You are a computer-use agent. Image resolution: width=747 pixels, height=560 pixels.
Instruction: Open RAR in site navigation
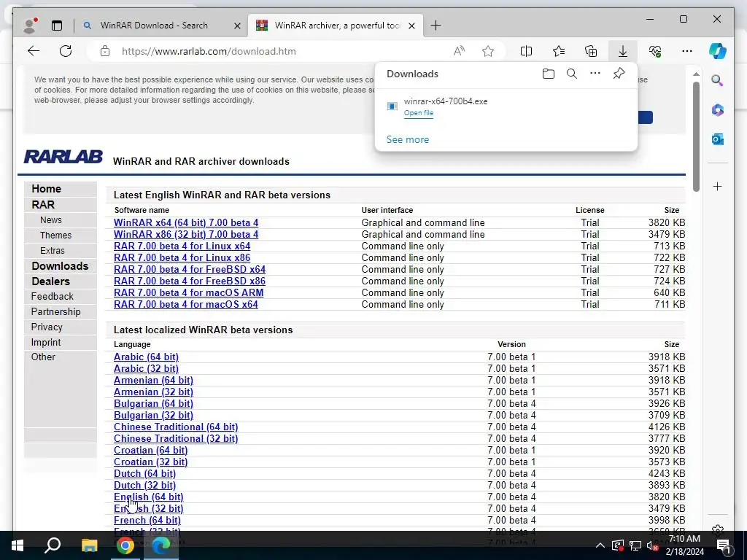coord(43,205)
